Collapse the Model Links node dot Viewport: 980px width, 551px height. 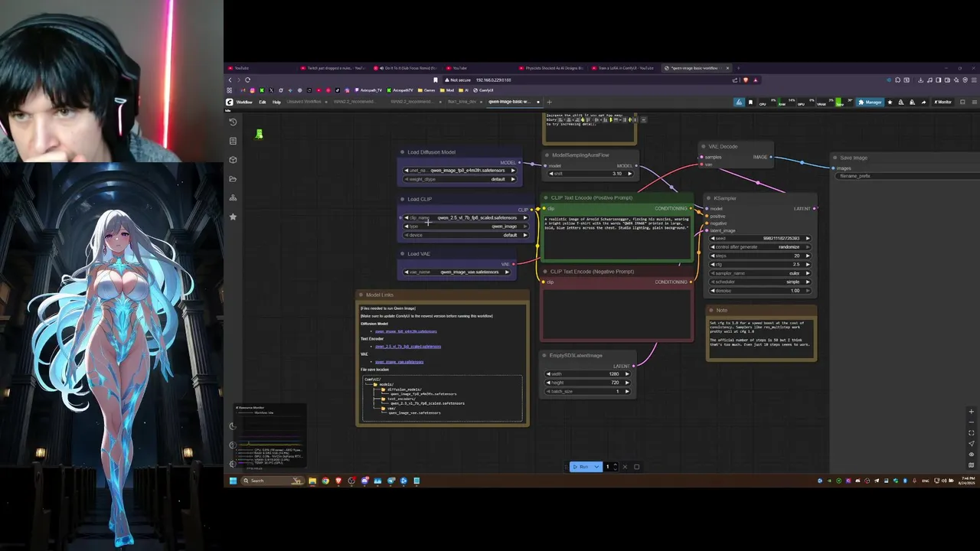pos(361,295)
